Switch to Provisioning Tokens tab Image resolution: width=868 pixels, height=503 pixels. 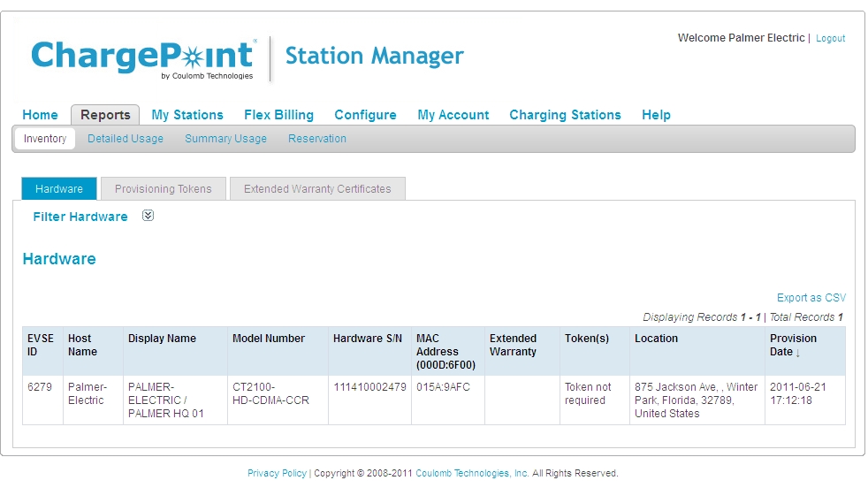164,188
